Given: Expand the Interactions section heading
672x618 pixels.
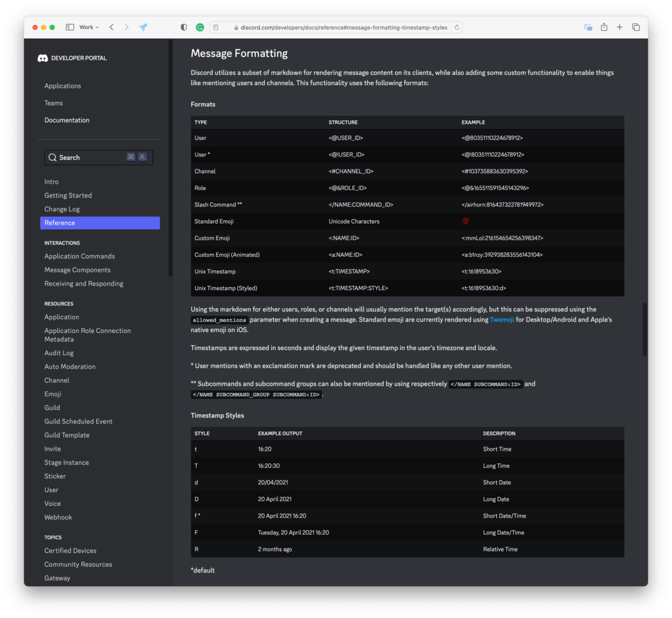Looking at the screenshot, I should click(x=62, y=243).
